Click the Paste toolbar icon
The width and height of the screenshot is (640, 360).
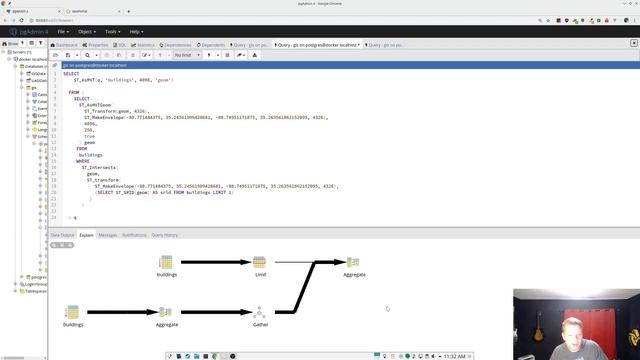point(119,55)
